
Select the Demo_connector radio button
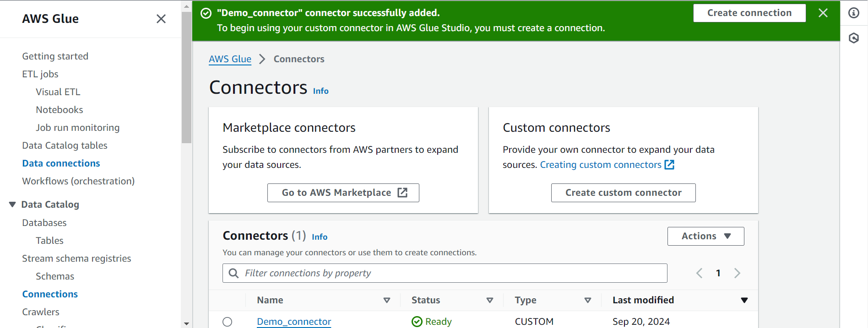tap(227, 322)
